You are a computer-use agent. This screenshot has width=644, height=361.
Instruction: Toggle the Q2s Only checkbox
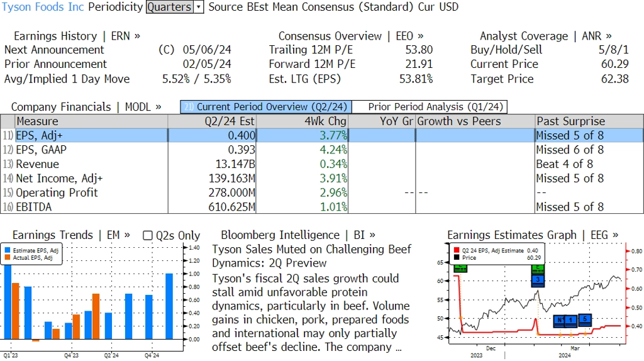pyautogui.click(x=147, y=235)
